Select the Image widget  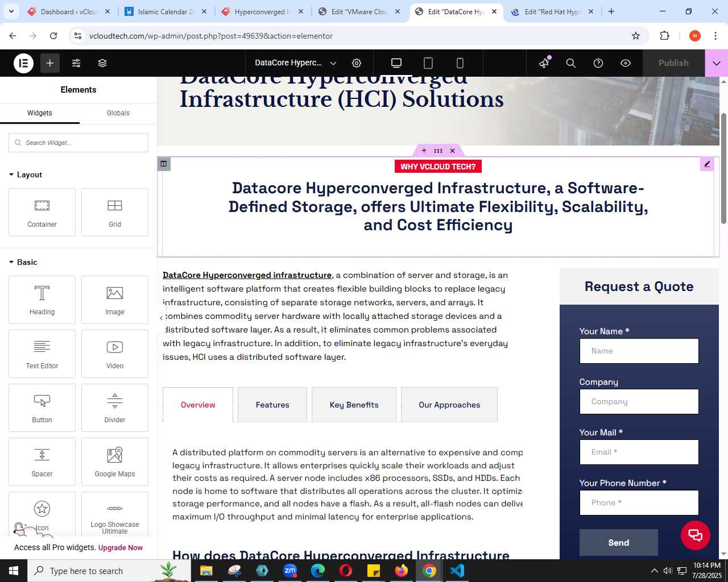pyautogui.click(x=115, y=300)
